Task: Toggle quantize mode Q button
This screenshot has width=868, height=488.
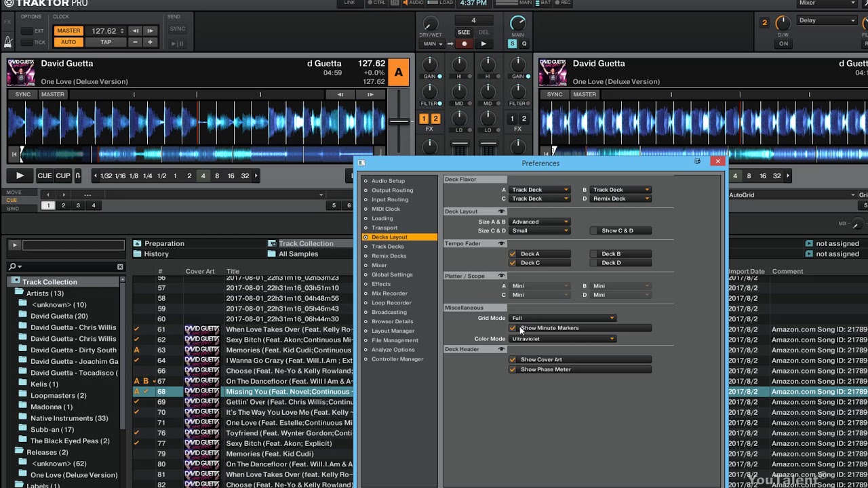Action: [x=524, y=44]
